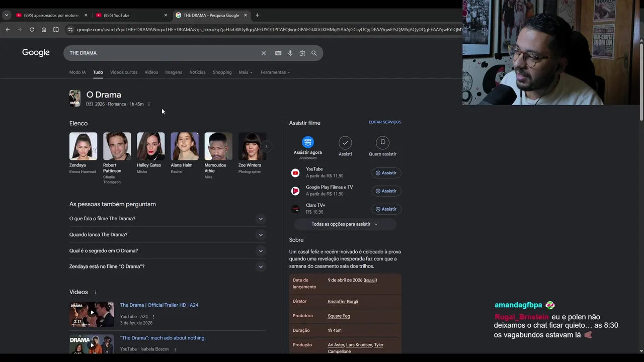Go back to the previous page
Screen dimensions: 644x362
click(8, 30)
